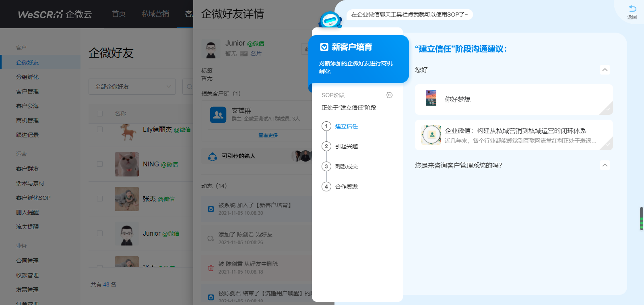
Task: Click the 可引荐的熟人 referral icon
Action: [213, 156]
